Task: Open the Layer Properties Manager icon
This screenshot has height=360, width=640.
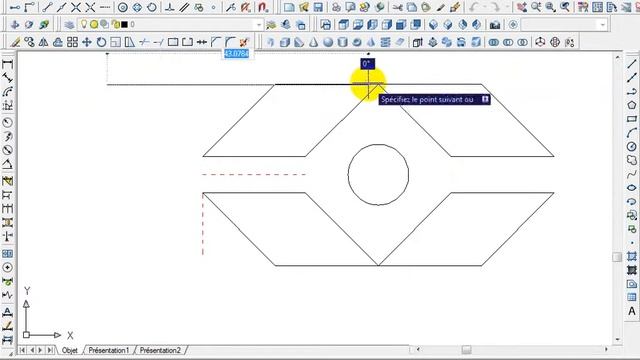Action: 69,25
